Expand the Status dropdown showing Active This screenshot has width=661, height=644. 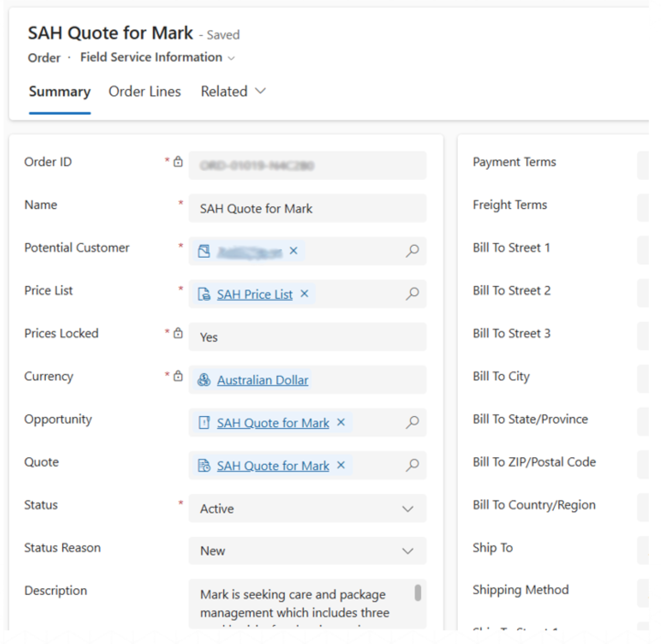point(407,509)
